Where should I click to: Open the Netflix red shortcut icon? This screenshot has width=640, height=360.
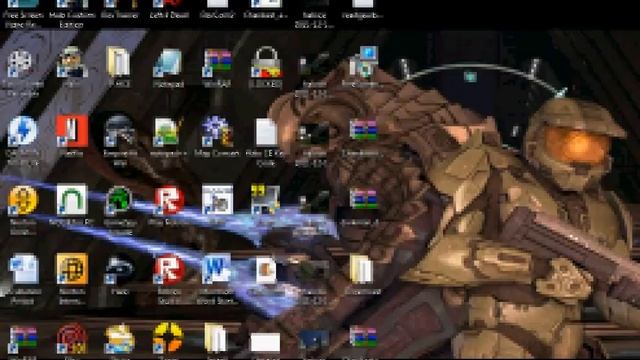coord(72,131)
